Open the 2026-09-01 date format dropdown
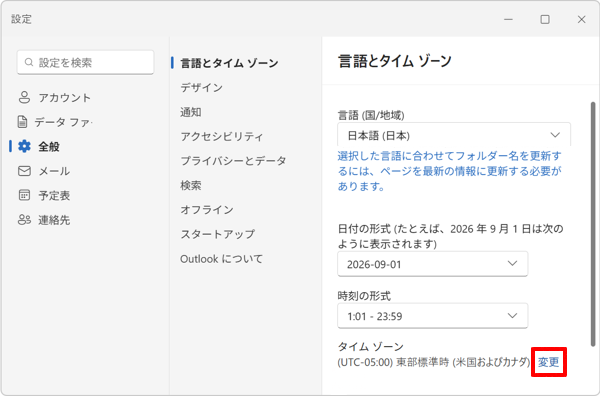Viewport: 600px width, 396px height. click(x=432, y=264)
